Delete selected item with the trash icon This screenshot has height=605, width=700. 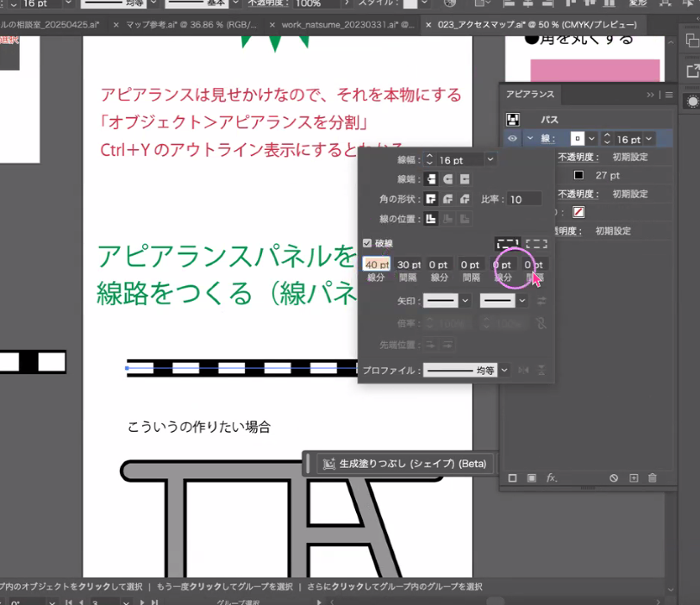[x=653, y=477]
